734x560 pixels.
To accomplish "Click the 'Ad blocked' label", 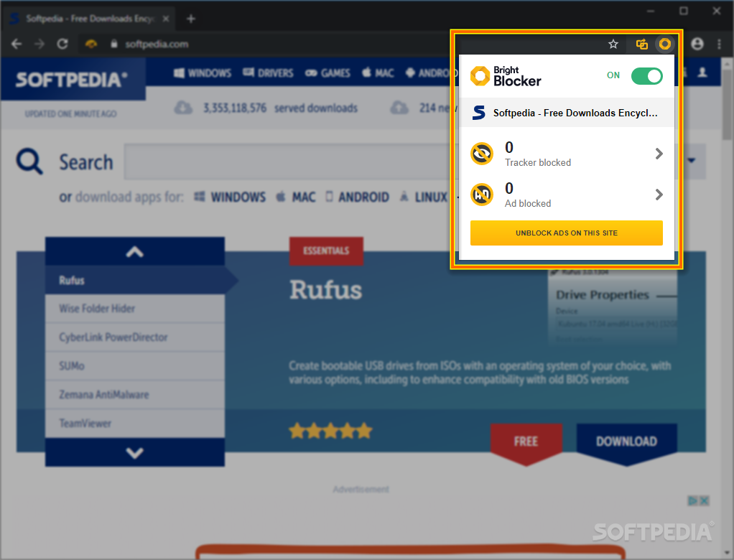I will 528,203.
